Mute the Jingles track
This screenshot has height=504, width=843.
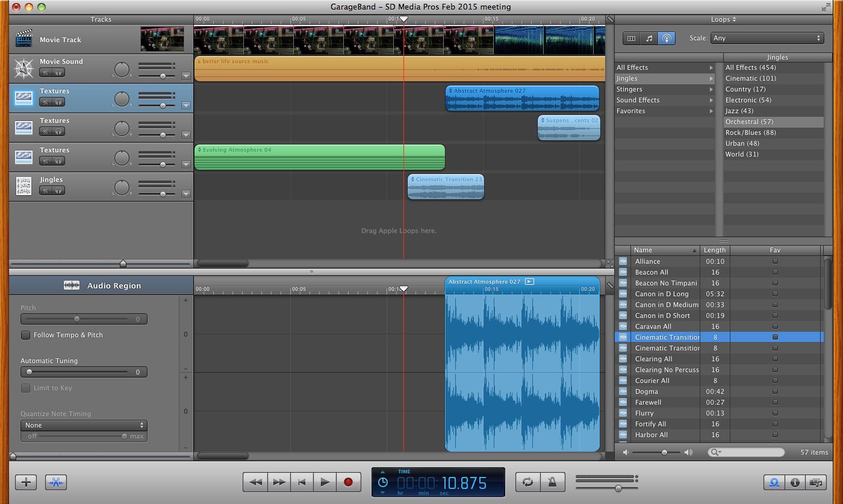[x=46, y=190]
